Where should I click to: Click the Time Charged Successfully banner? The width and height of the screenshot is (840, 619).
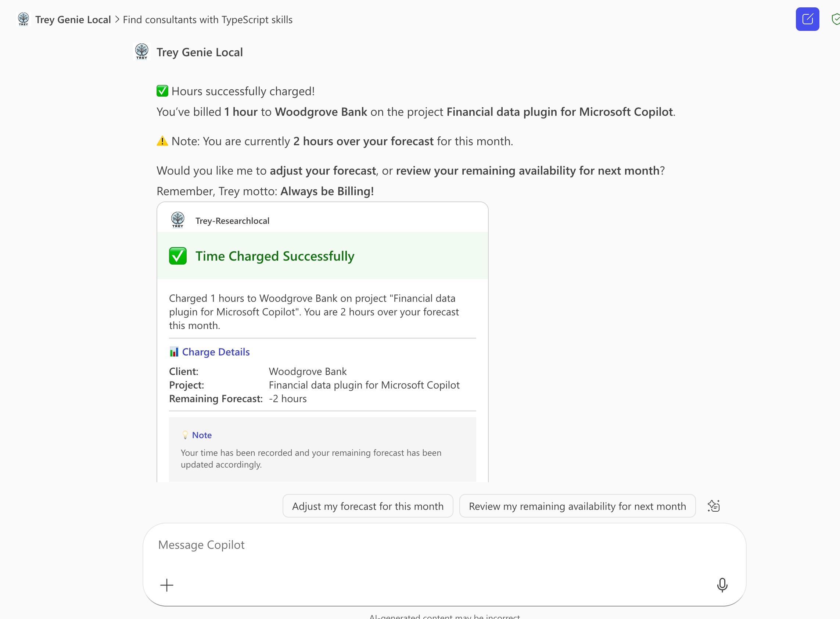[323, 255]
